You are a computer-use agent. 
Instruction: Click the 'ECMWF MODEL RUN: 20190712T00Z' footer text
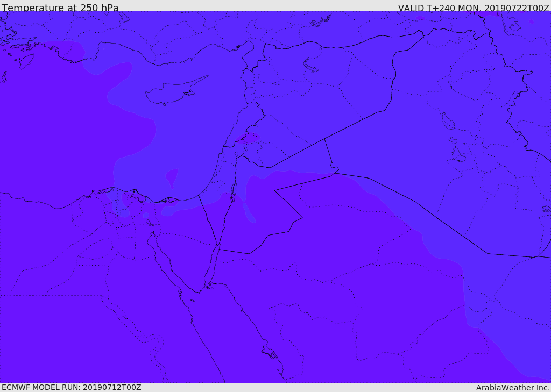click(72, 387)
